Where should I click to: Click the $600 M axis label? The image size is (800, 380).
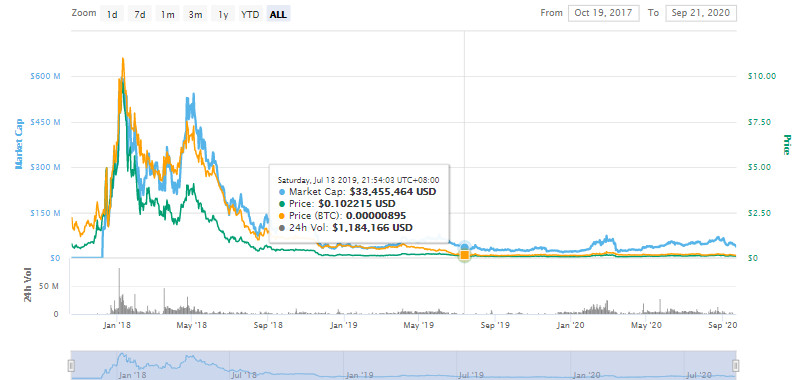(45, 76)
